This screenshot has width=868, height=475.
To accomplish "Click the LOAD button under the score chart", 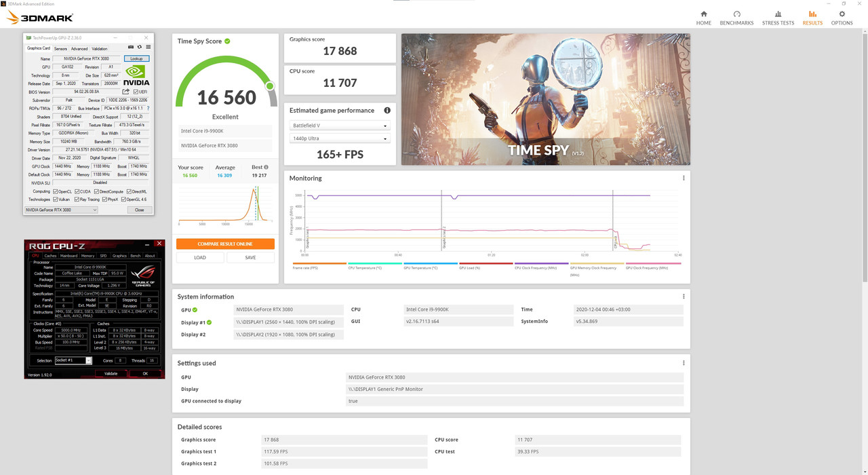I will 200,258.
